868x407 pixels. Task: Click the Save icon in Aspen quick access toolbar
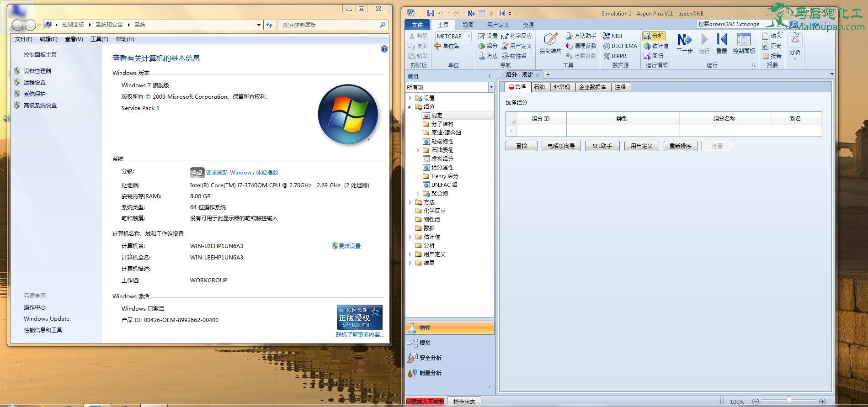pos(430,13)
